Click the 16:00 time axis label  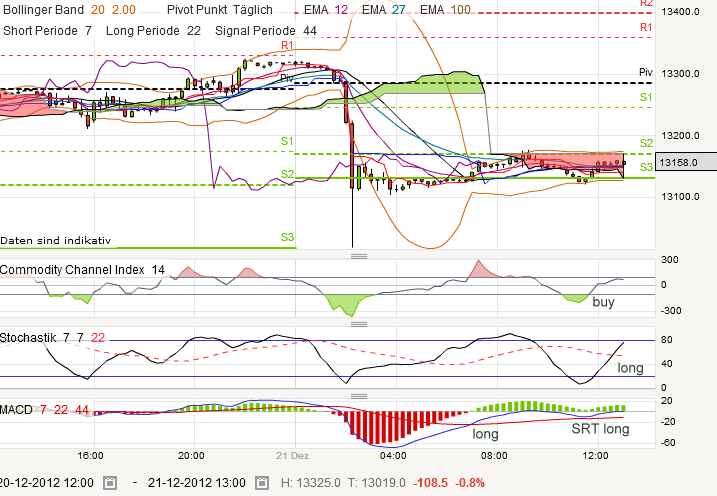point(91,456)
